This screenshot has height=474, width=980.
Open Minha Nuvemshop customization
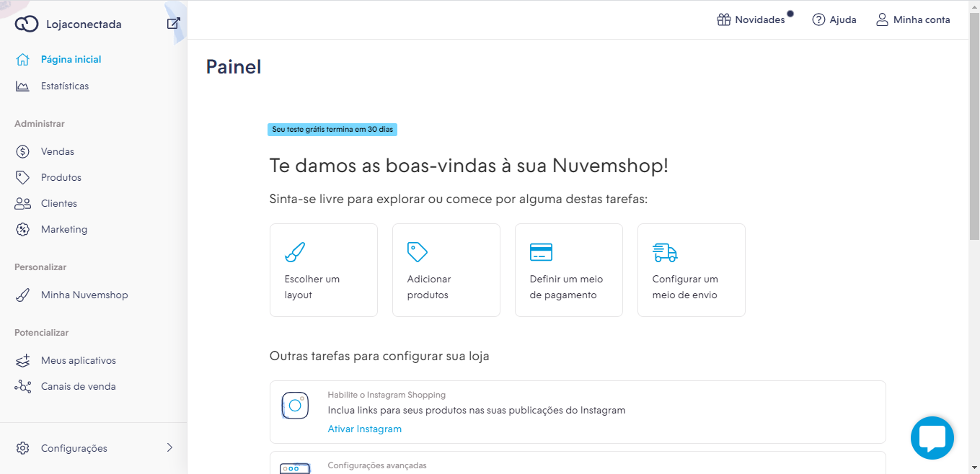pos(84,295)
